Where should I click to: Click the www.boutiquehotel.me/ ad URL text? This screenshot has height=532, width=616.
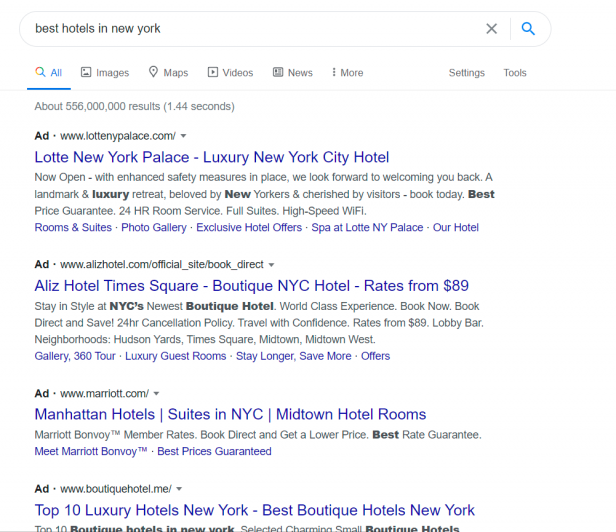click(x=116, y=489)
